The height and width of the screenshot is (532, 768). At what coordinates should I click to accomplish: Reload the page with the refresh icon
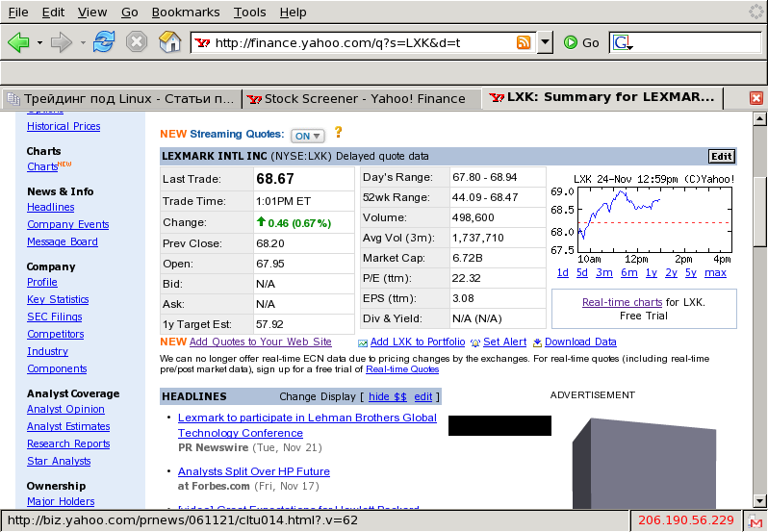pos(104,42)
